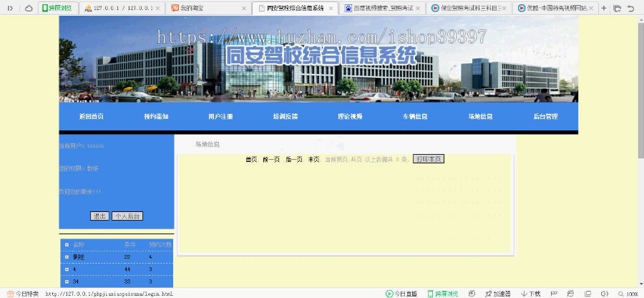Screen dimensions: 644x298
Task: Open 场地信息 in the navigation bar
Action: pyautogui.click(x=481, y=116)
